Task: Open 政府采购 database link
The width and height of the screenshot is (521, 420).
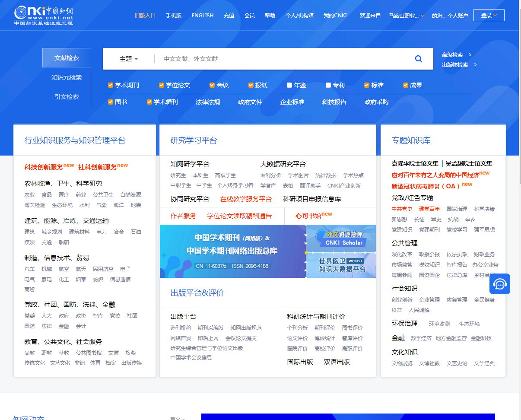Action: pyautogui.click(x=376, y=102)
